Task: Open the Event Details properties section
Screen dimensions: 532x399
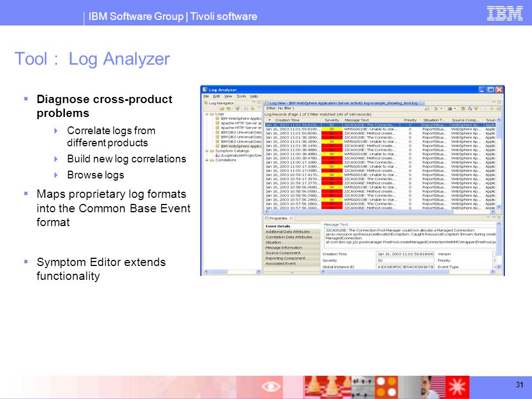Action: click(292, 226)
